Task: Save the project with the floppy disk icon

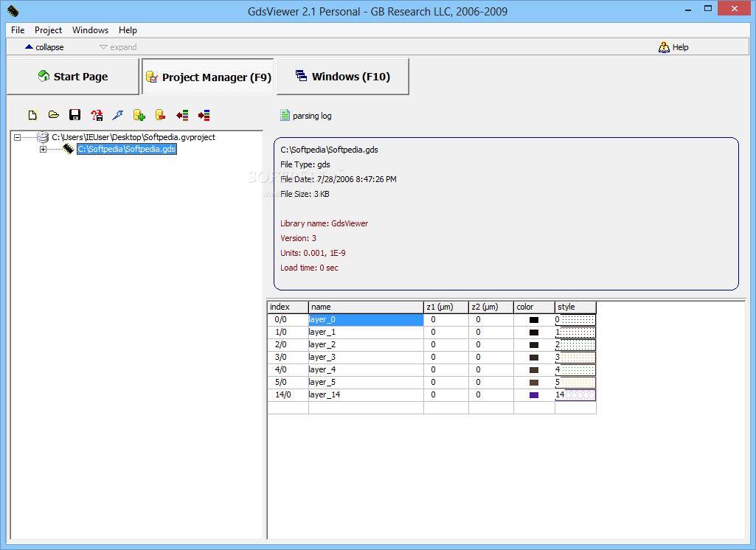Action: click(x=74, y=115)
